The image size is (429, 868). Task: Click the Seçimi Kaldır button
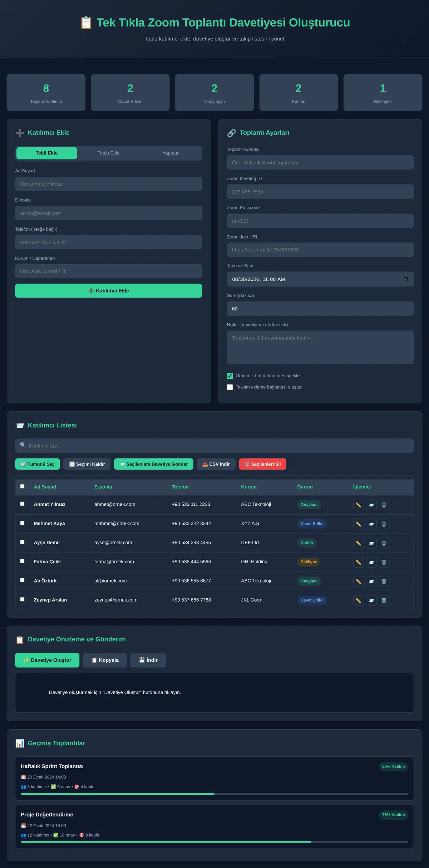coord(87,464)
